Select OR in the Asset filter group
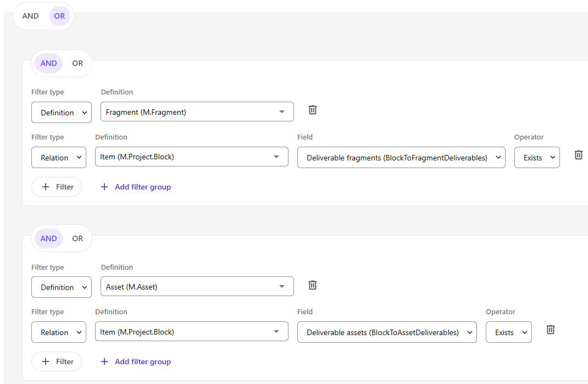Screen dimensions: 588x384 tap(77, 238)
